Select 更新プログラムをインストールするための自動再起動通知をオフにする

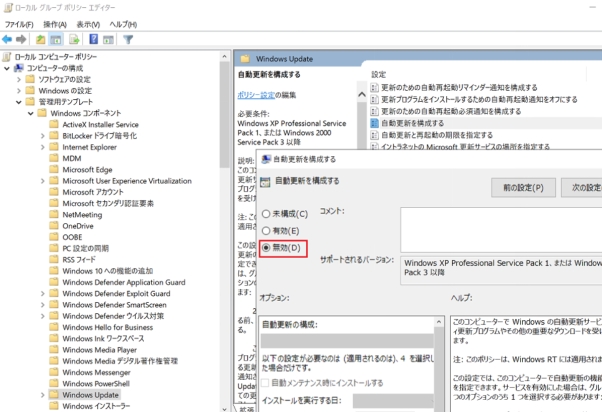point(479,99)
